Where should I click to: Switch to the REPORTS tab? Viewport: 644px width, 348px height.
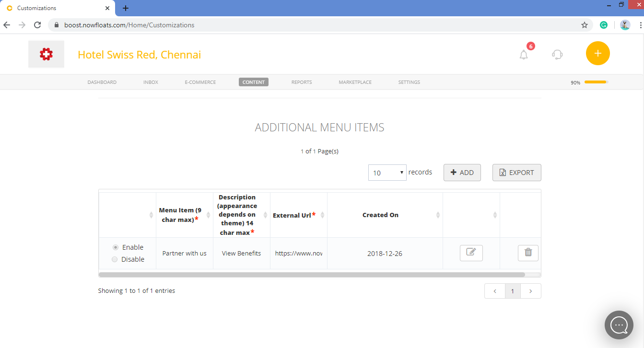click(301, 82)
